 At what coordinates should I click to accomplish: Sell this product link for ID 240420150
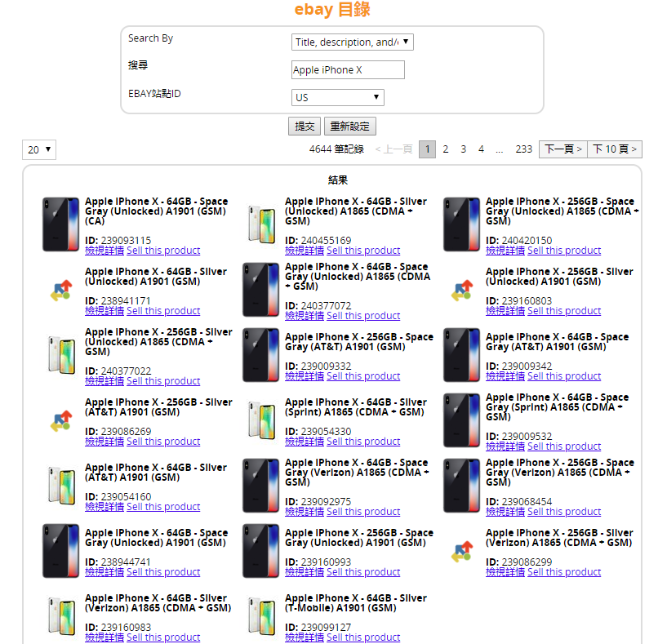pyautogui.click(x=564, y=251)
